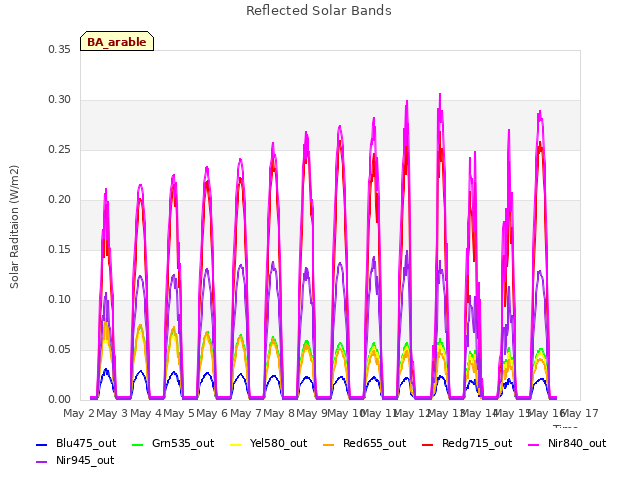
Task: Toggle Nir840_out legend entry
Action: (x=567, y=444)
